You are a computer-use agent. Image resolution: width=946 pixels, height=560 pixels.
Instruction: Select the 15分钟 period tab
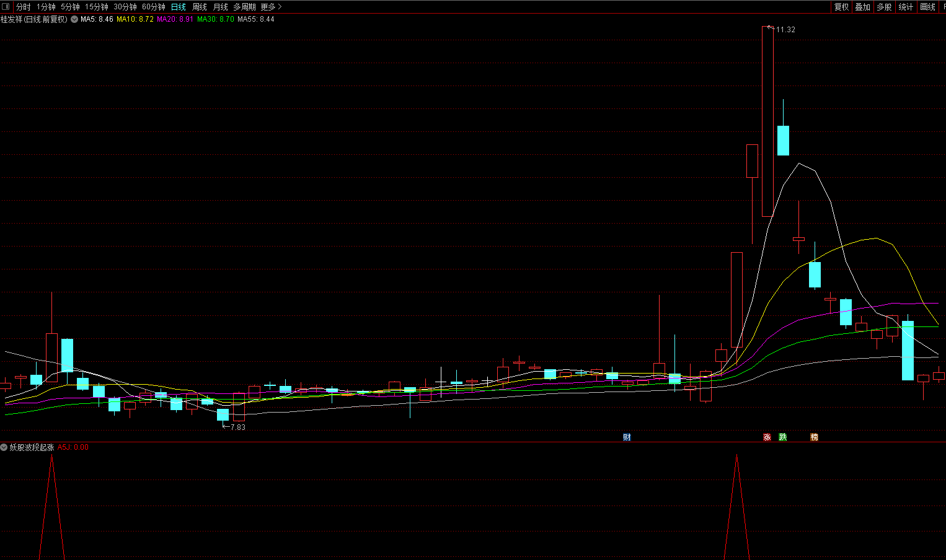97,7
